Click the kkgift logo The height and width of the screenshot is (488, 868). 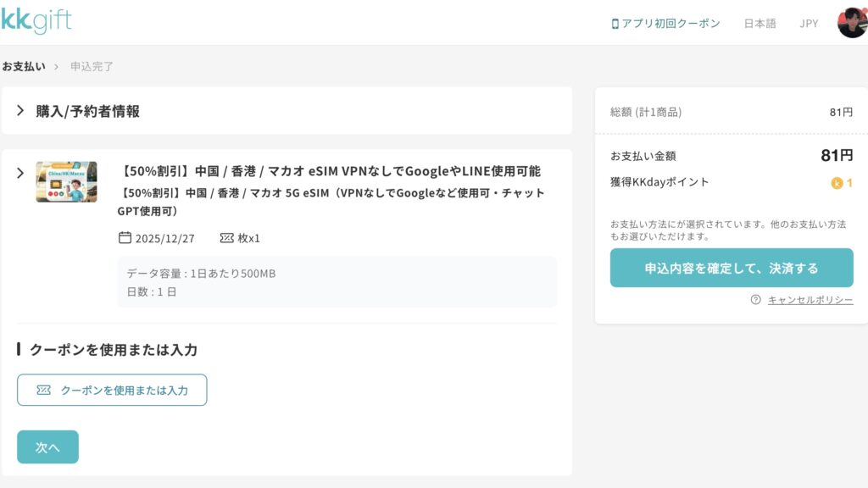pyautogui.click(x=36, y=21)
